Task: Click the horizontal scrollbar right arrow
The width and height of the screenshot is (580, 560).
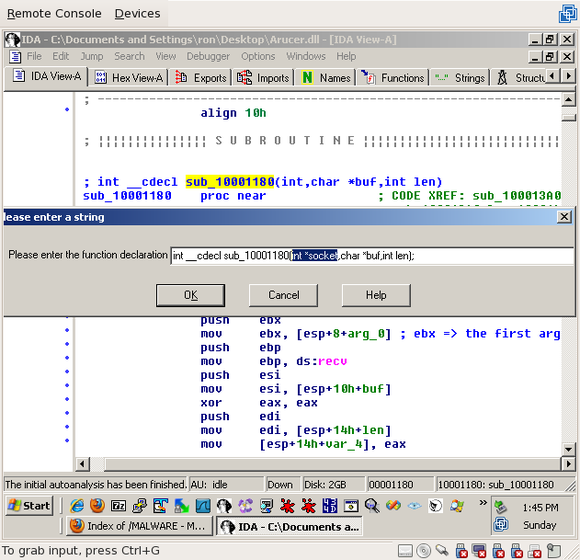Action: [x=569, y=463]
